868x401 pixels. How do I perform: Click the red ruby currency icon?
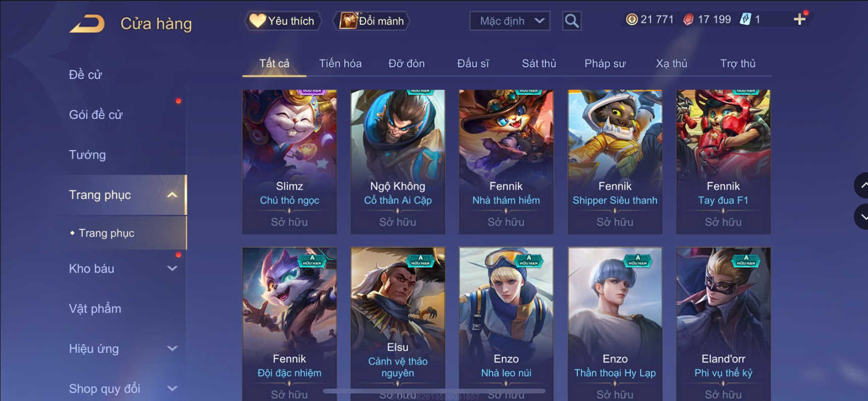pyautogui.click(x=688, y=19)
